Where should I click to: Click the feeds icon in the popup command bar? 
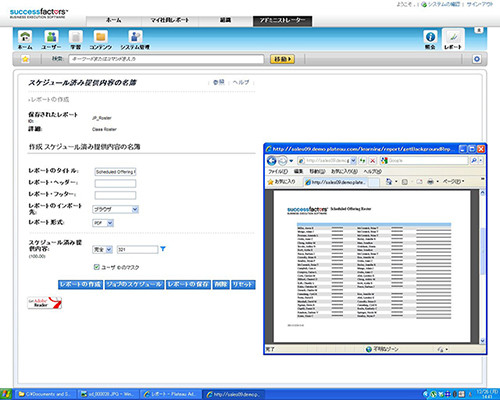tap(405, 182)
